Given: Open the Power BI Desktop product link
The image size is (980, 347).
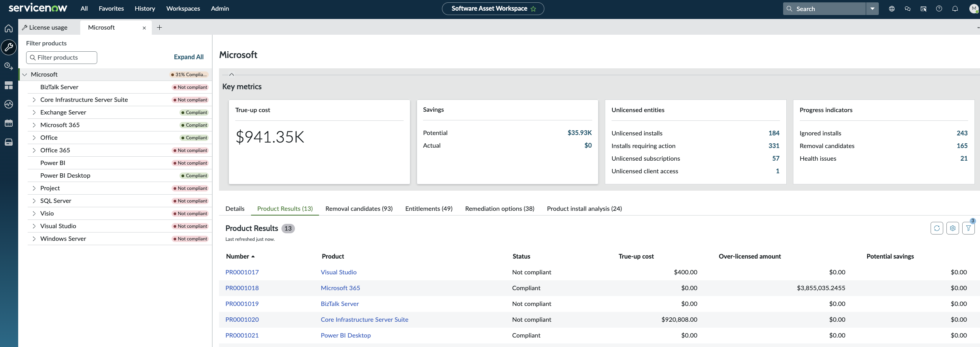Looking at the screenshot, I should coord(346,335).
